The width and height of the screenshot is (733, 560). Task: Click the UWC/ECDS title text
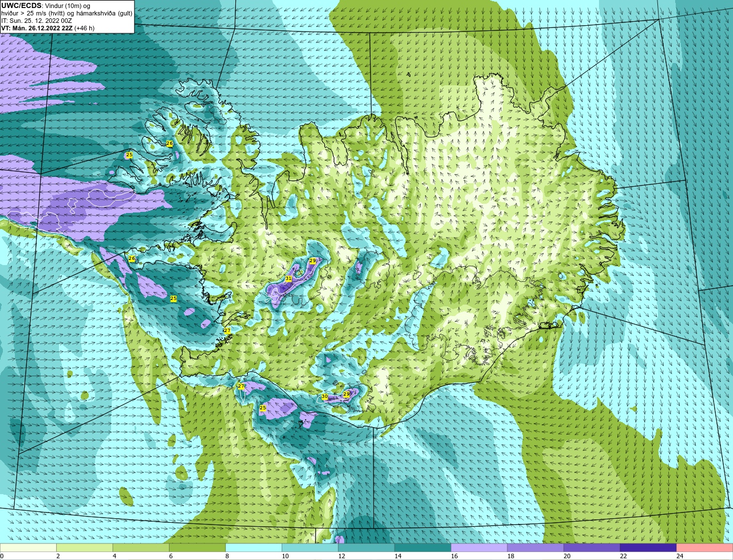coord(21,5)
